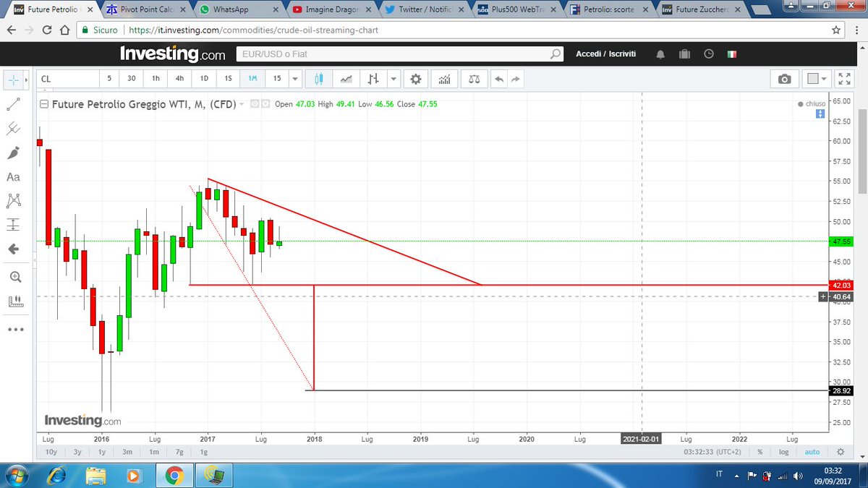Open the indicators chart icon
The image size is (868, 488).
[x=445, y=79]
